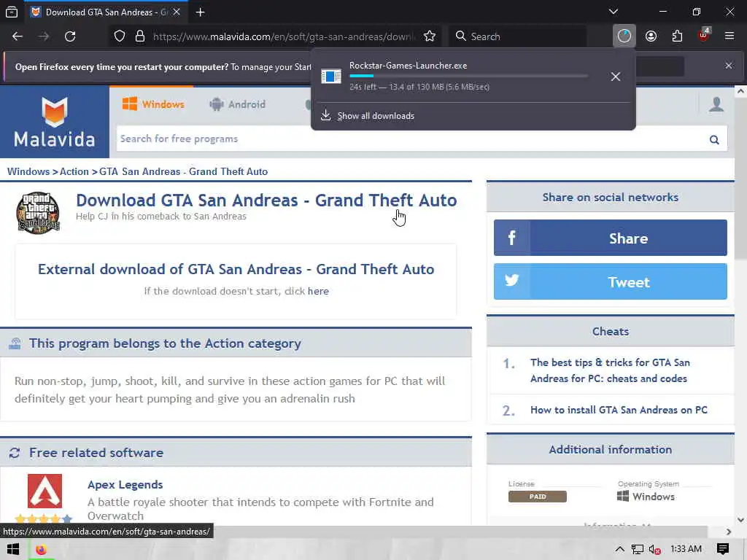Click the Windows operating system label
Viewport: 747px width, 560px height.
click(646, 496)
